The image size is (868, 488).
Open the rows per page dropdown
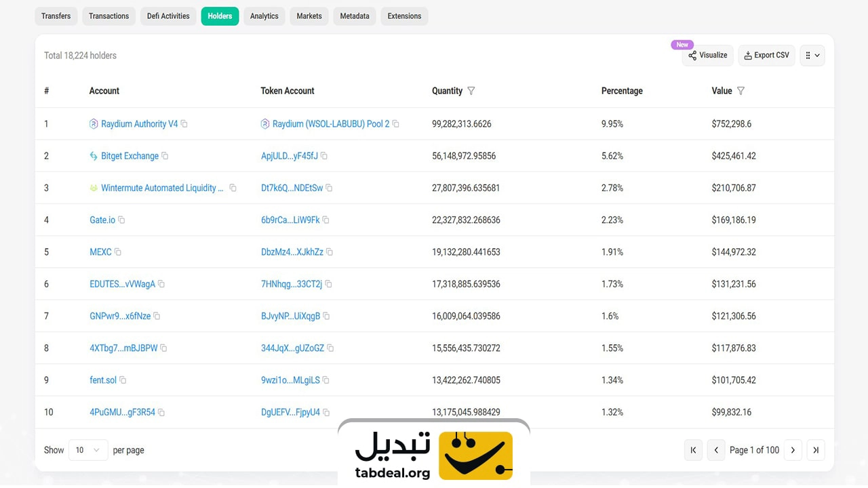coord(88,450)
